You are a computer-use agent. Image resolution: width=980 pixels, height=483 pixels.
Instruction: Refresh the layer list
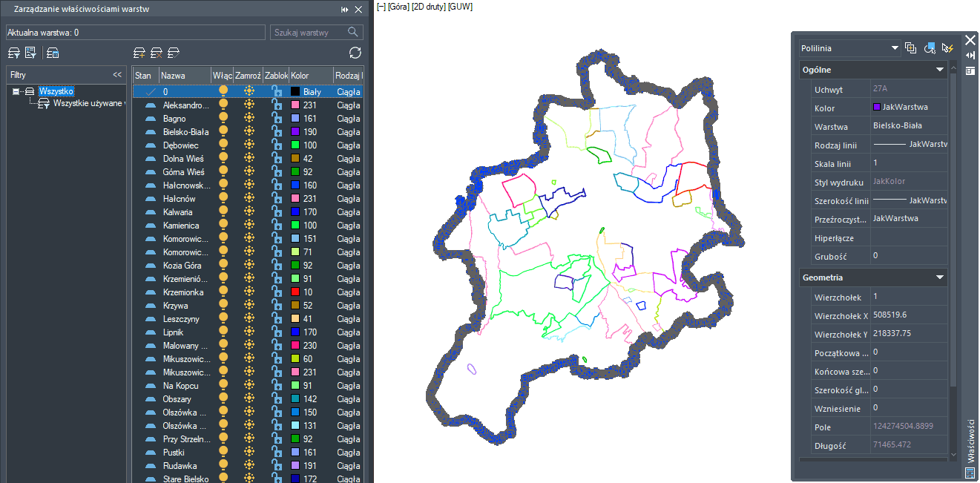355,53
